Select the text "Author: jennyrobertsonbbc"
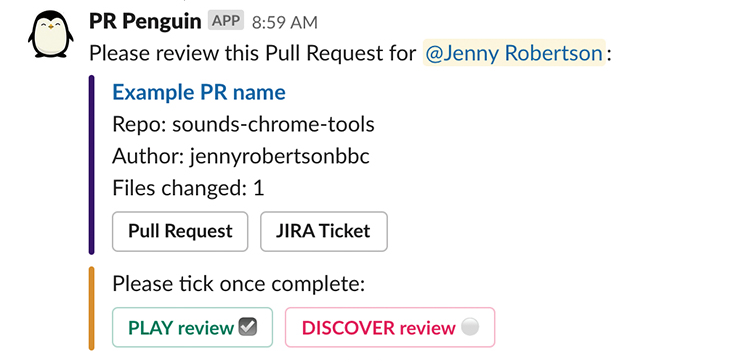The height and width of the screenshot is (363, 732). click(241, 157)
